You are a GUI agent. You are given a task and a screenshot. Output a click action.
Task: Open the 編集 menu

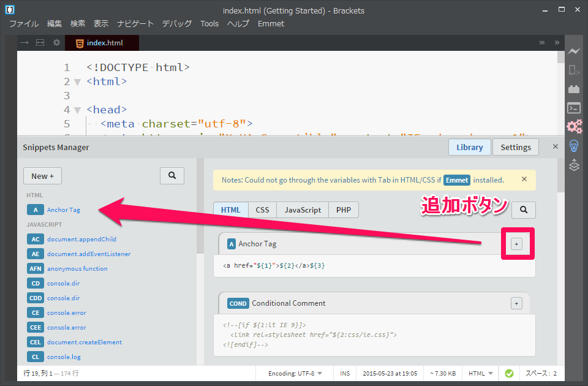click(55, 24)
